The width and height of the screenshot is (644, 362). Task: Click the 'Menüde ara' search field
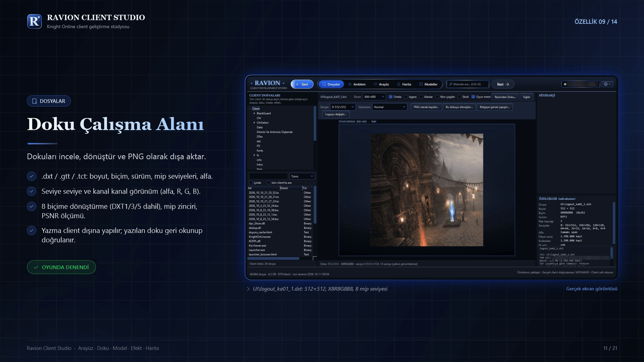tap(468, 84)
